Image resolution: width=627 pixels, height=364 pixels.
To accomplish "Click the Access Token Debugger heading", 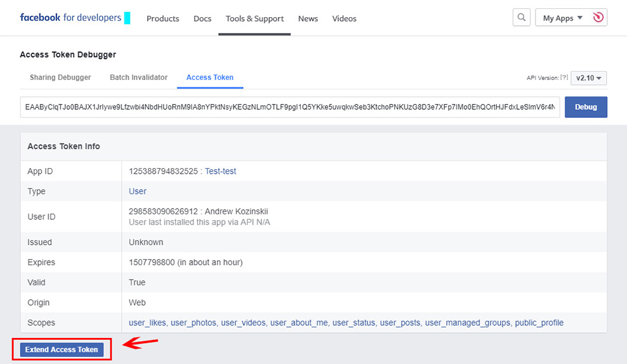I will (x=68, y=55).
